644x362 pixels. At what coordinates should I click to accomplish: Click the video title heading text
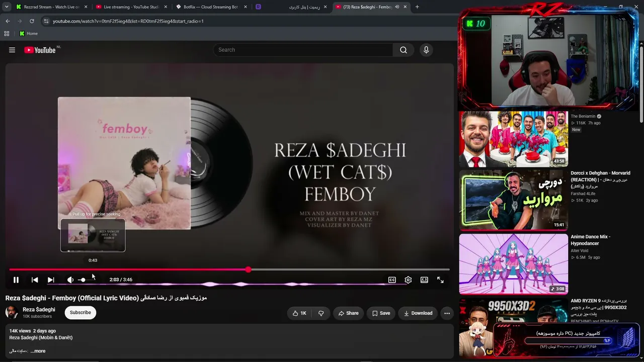tap(106, 298)
